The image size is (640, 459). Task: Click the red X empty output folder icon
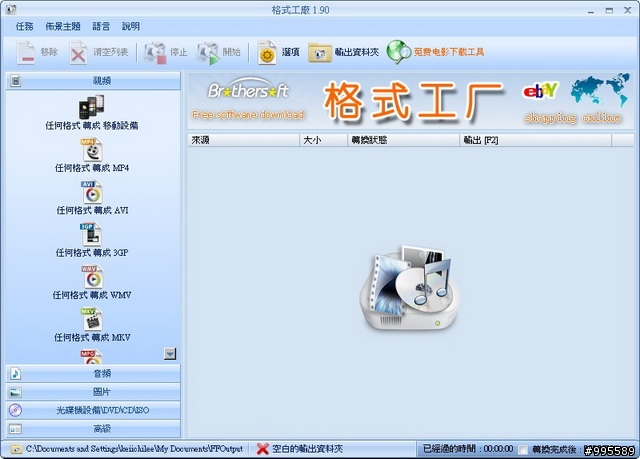click(x=262, y=449)
